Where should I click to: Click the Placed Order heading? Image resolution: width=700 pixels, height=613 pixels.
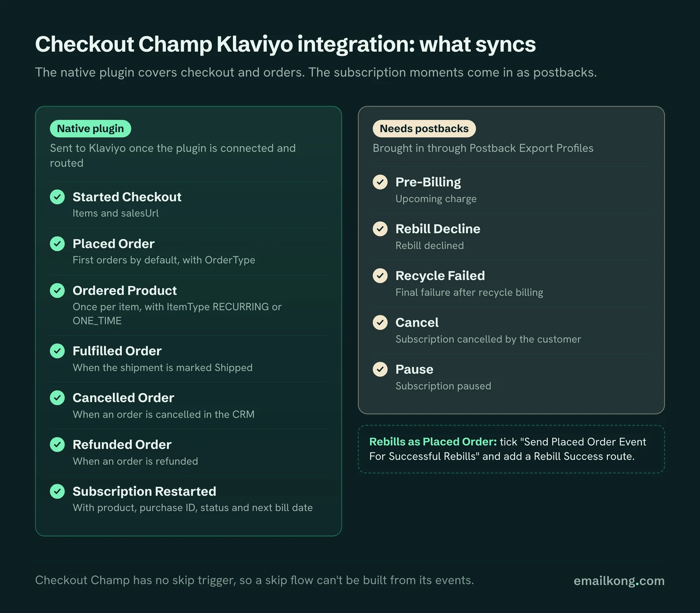[x=113, y=244]
